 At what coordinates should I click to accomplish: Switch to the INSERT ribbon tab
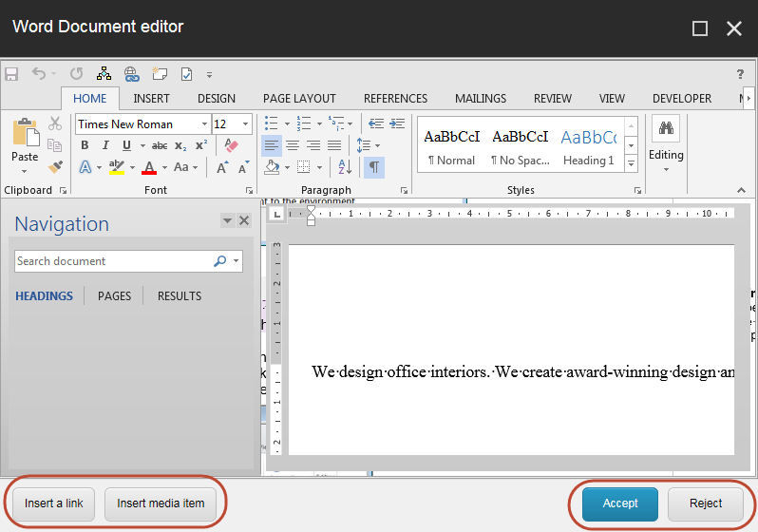(x=151, y=98)
